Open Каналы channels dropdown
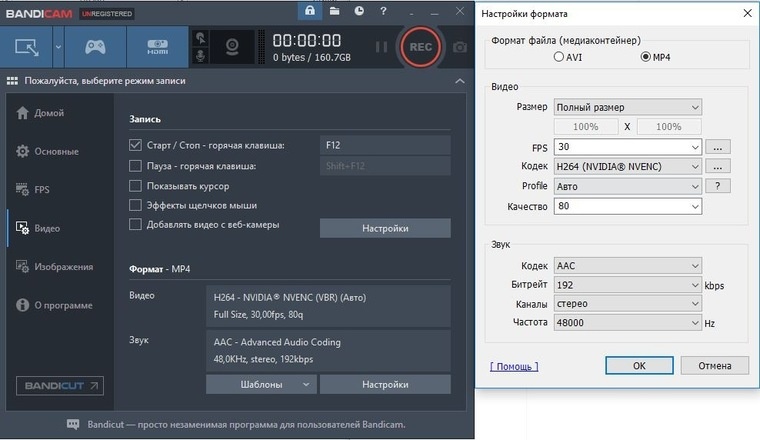This screenshot has width=760, height=440. (x=628, y=303)
